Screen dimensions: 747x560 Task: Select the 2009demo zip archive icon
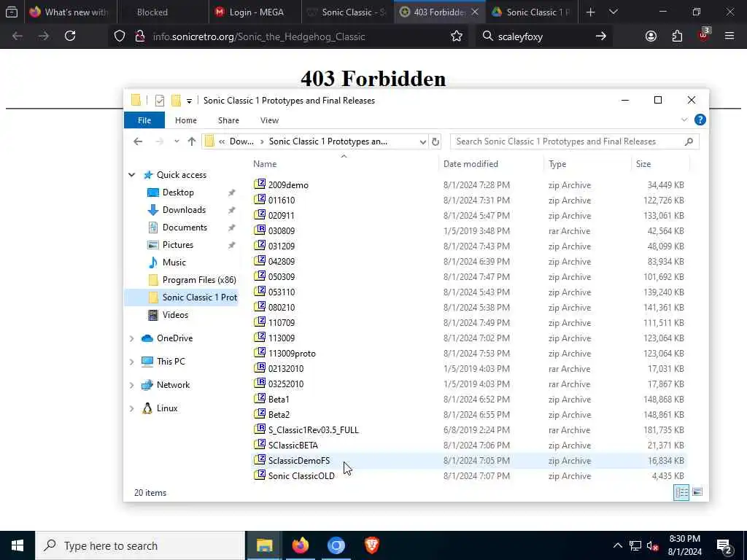tap(260, 184)
